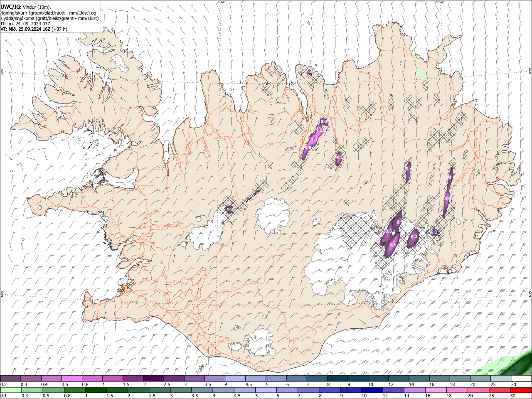Image resolution: width=532 pixels, height=399 pixels.
Task: Select the lavender swatch labeled 4 in upper legend
Action: click(235, 379)
